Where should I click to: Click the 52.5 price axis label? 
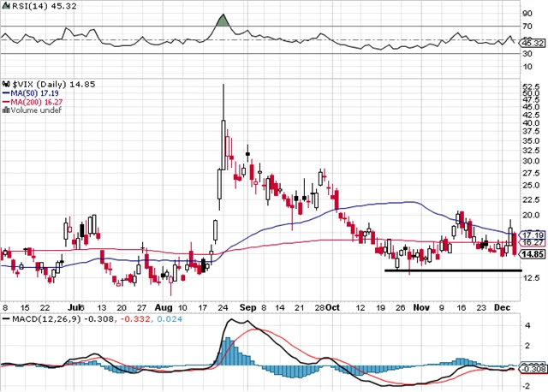[531, 87]
